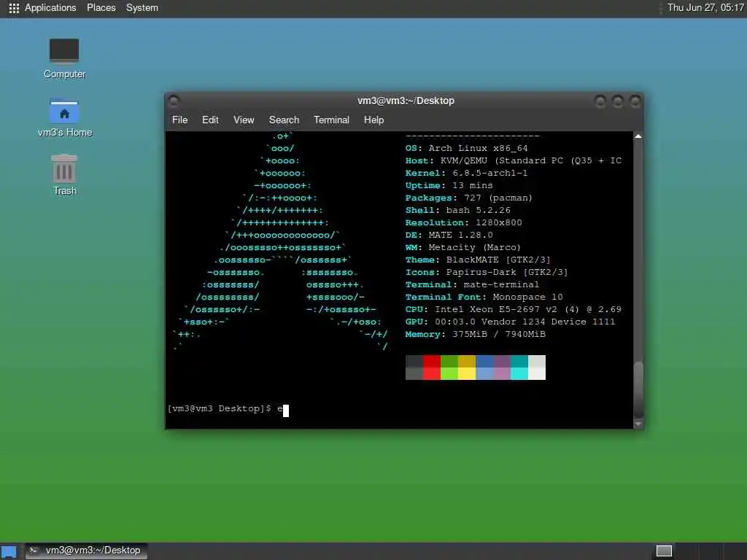Viewport: 747px width, 560px height.
Task: Open the terminal Help menu
Action: click(x=373, y=120)
